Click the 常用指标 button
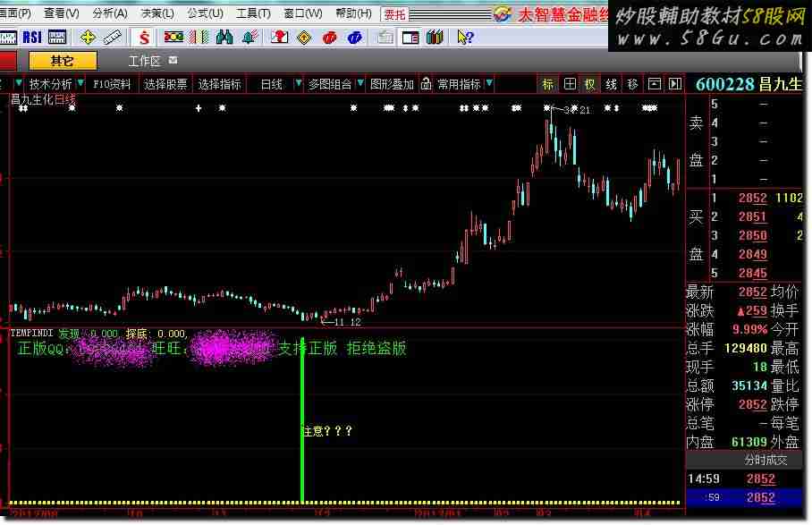812x525 pixels. [x=458, y=84]
